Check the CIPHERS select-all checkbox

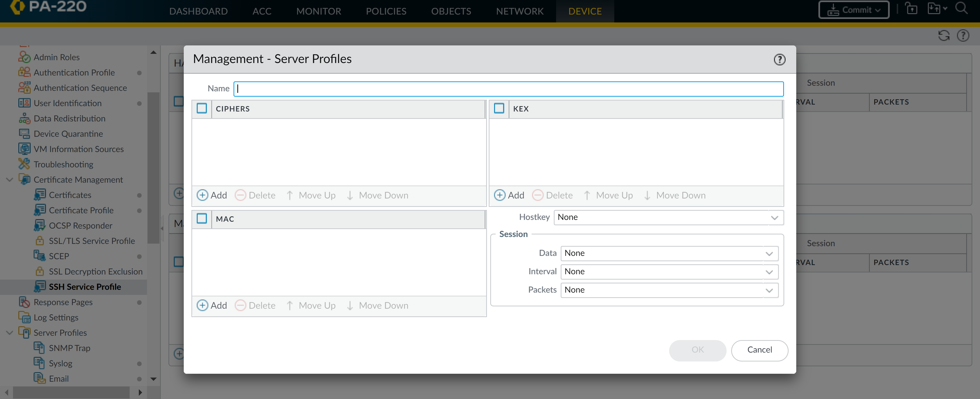[x=202, y=108]
